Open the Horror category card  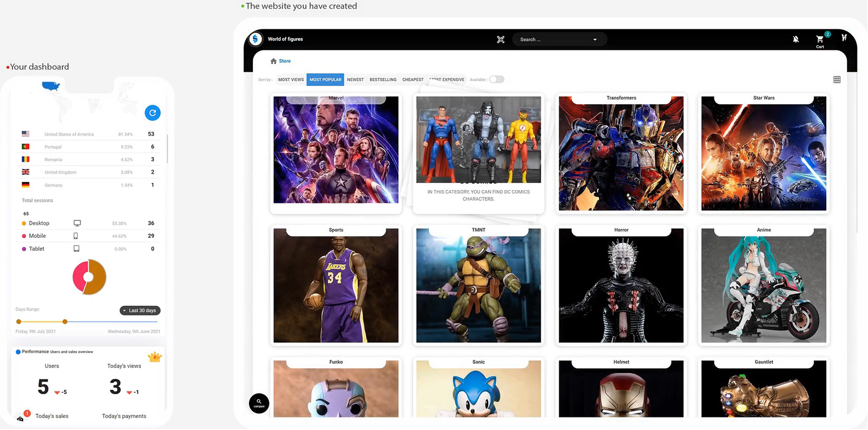[621, 286]
